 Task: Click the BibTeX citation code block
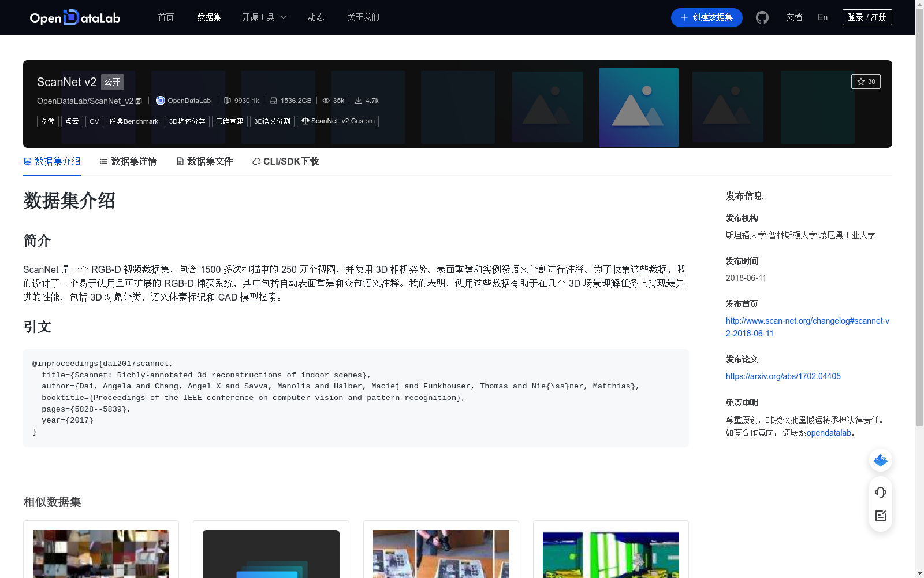[356, 398]
